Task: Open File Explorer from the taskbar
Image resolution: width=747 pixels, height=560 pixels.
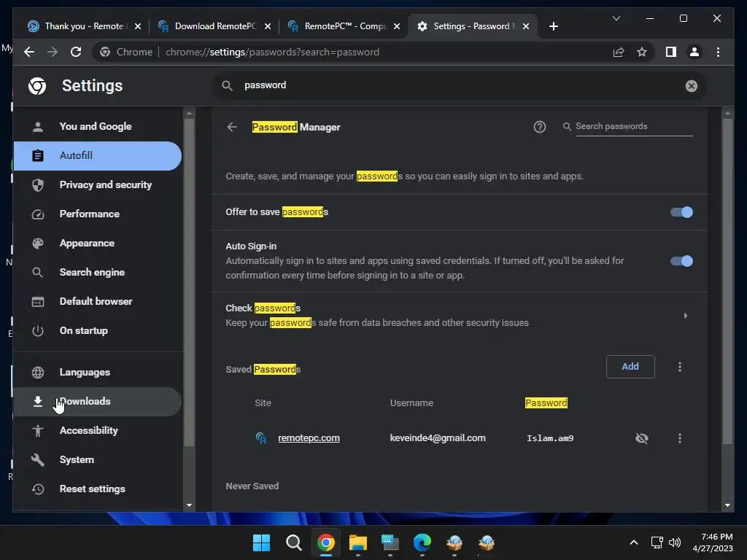Action: 357,542
